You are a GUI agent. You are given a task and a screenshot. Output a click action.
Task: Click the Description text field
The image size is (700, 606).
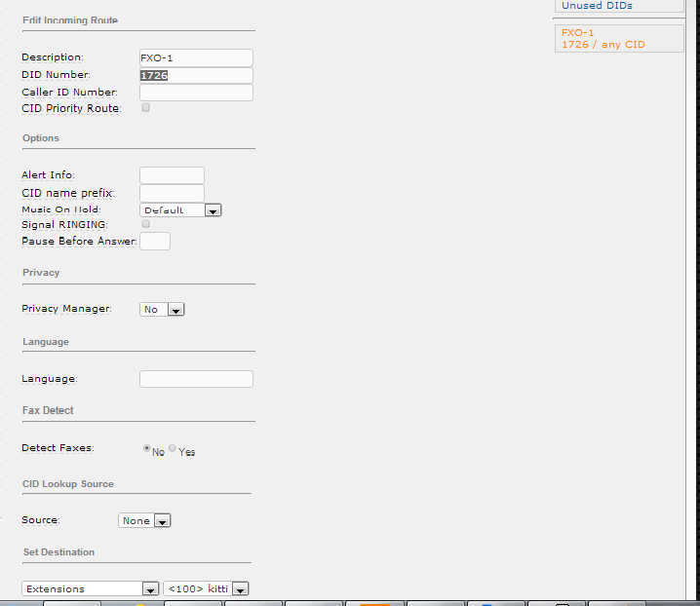(196, 58)
